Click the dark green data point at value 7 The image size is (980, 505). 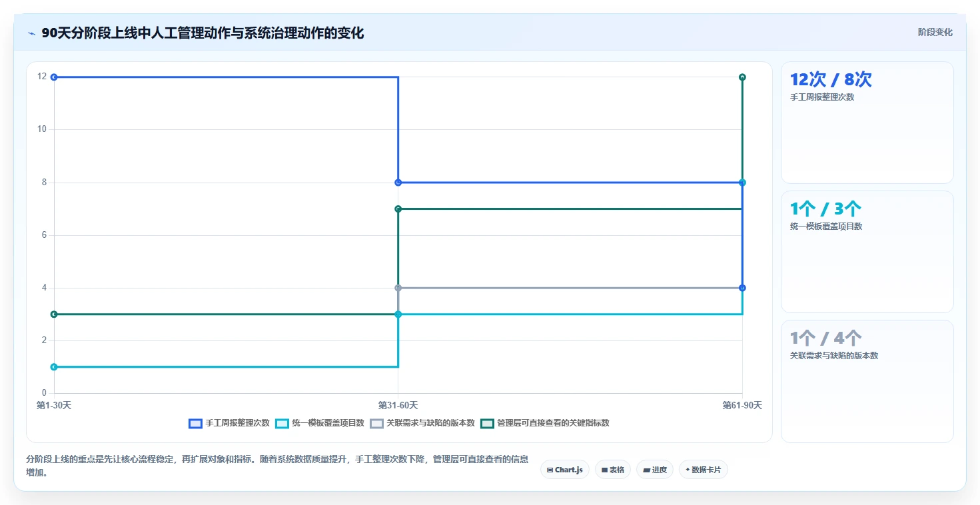point(398,209)
